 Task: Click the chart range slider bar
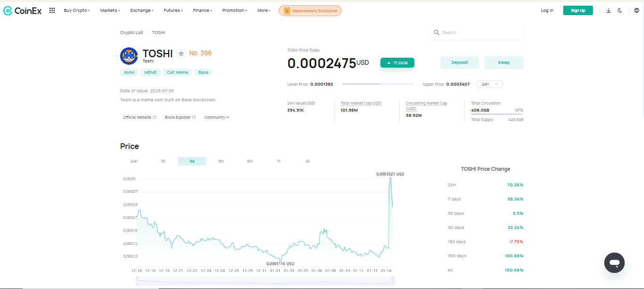point(265,281)
